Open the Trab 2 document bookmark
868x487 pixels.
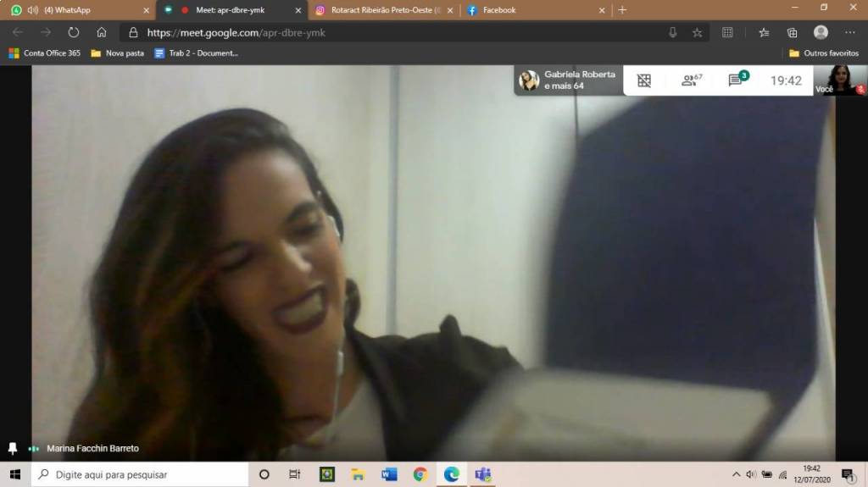click(196, 53)
